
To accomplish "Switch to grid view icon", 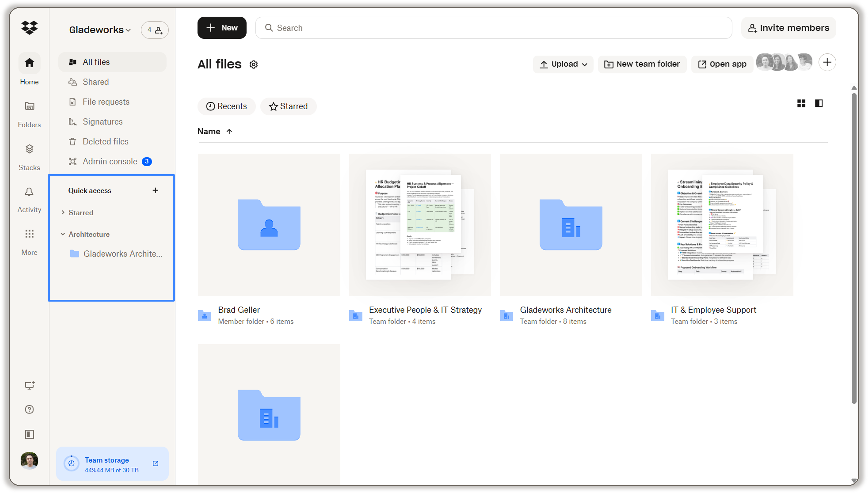I will (x=801, y=104).
